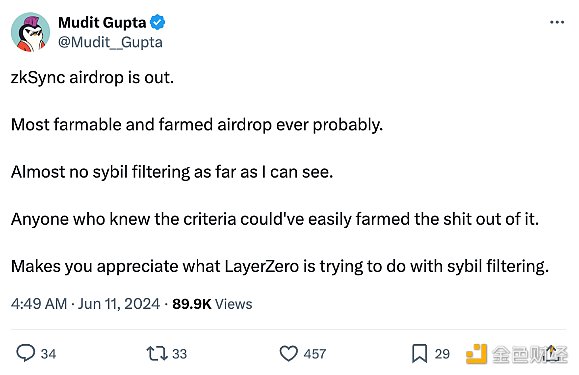Click the share upload icon
Screen dimensions: 579x375
552,353
